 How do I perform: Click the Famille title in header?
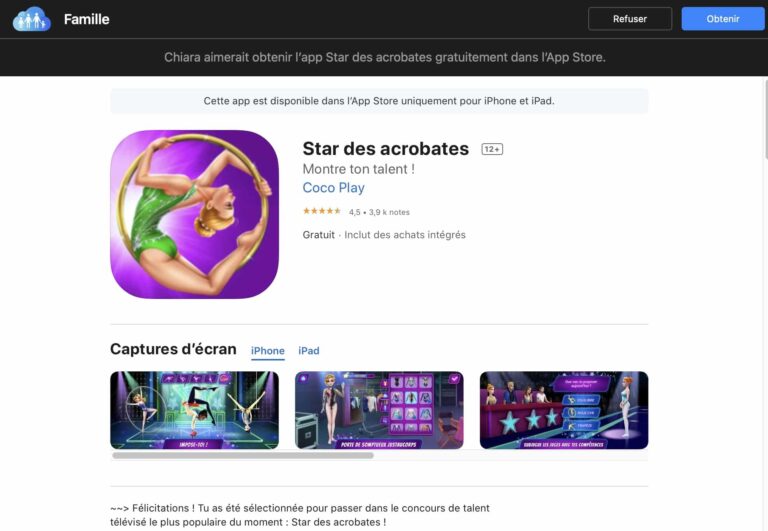[87, 19]
